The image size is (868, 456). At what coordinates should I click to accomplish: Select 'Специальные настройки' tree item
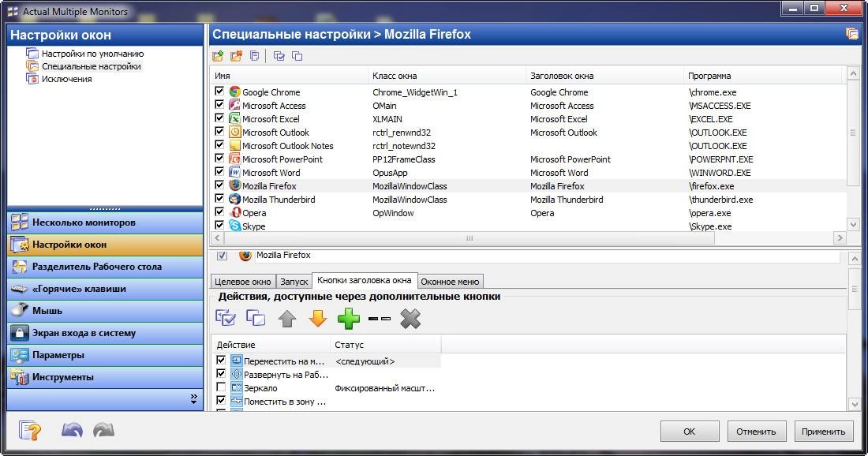tap(92, 66)
